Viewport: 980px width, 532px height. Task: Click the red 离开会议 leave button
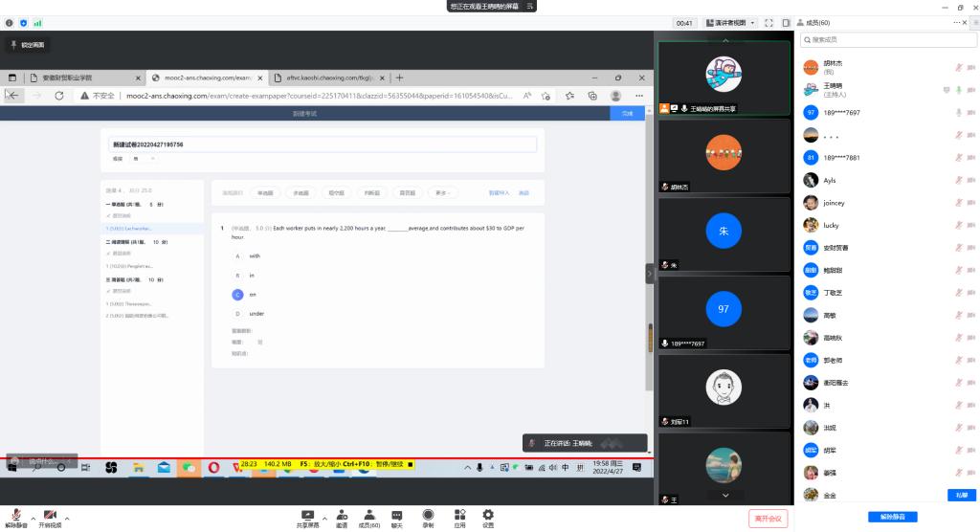pyautogui.click(x=768, y=518)
